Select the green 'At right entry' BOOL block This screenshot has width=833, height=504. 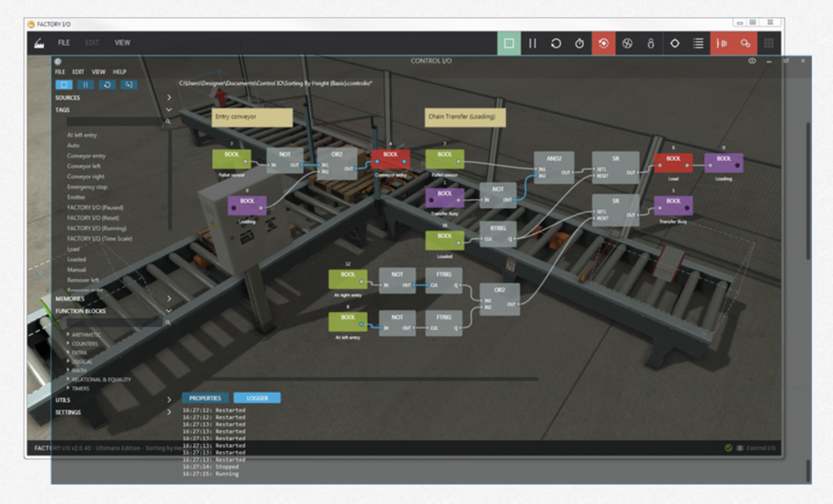point(348,279)
